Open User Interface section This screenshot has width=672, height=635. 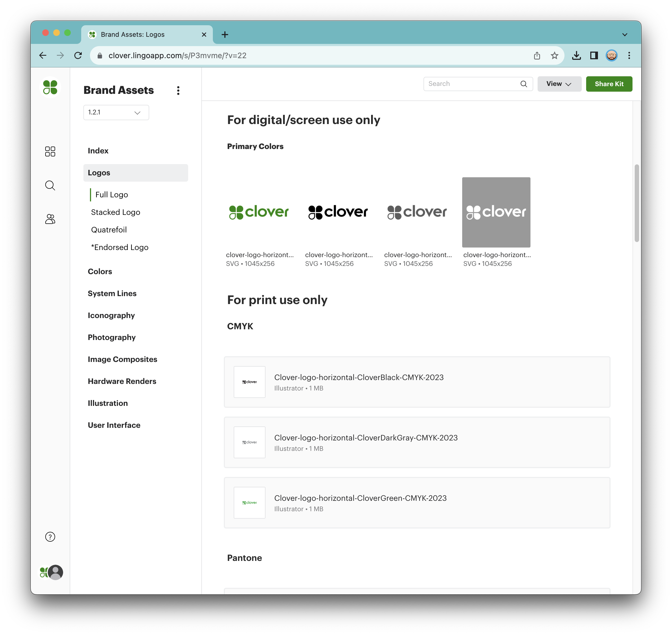click(114, 425)
